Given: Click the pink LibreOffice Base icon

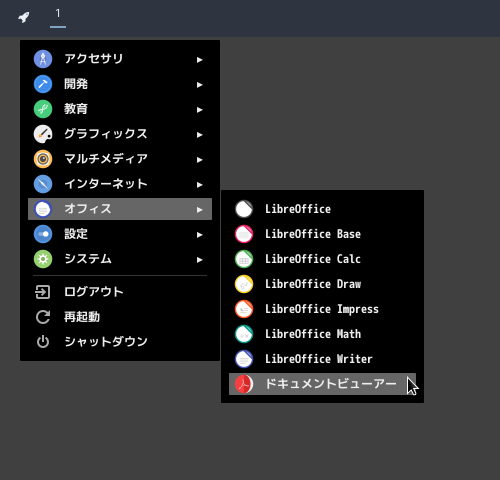Looking at the screenshot, I should 244,234.
